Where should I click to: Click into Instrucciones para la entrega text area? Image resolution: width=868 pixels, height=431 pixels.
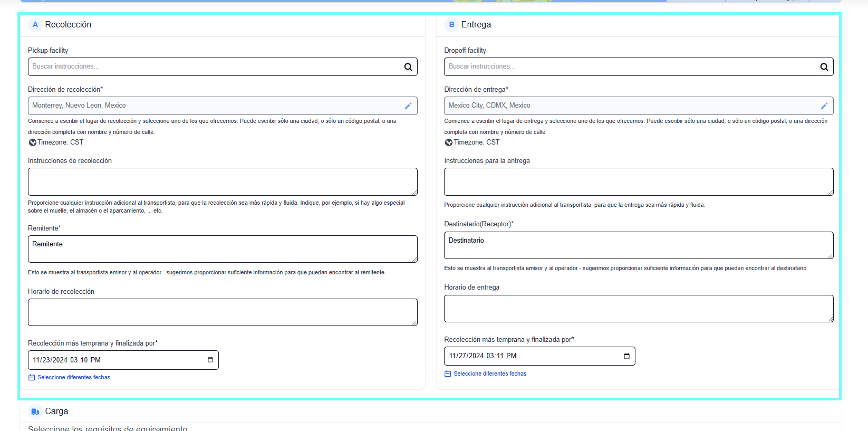638,181
